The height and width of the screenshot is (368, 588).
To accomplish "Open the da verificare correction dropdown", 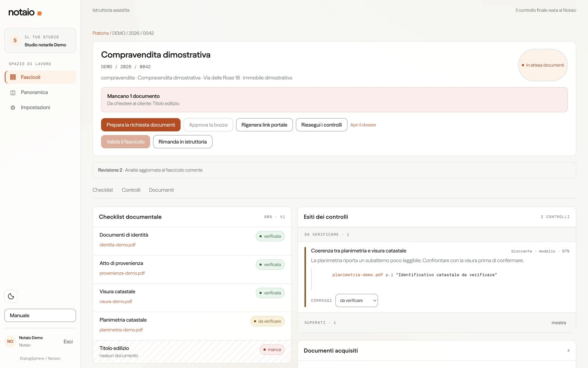I will (x=356, y=301).
